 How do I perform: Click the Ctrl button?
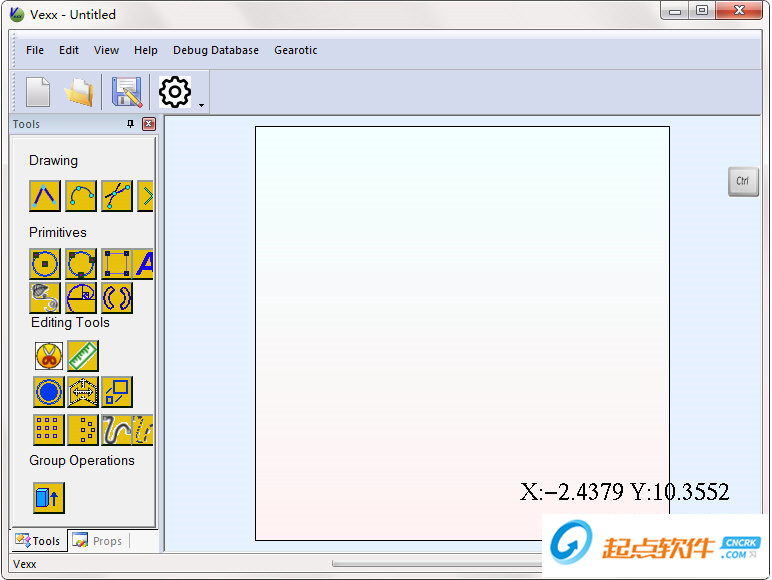743,182
